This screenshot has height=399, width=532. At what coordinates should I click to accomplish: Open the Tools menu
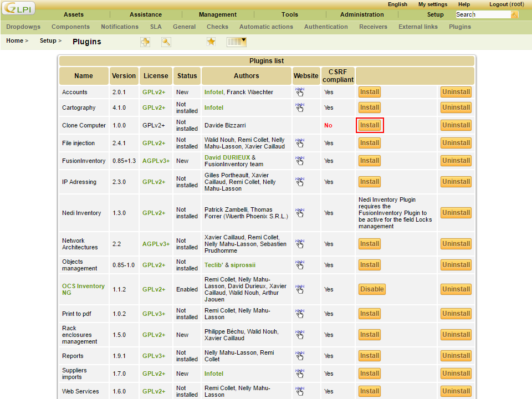click(290, 14)
